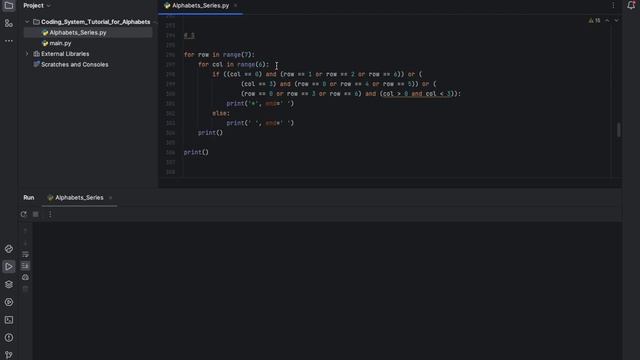Toggle scroll to end in run console
Viewport: 640px width, 360px height.
(25, 266)
